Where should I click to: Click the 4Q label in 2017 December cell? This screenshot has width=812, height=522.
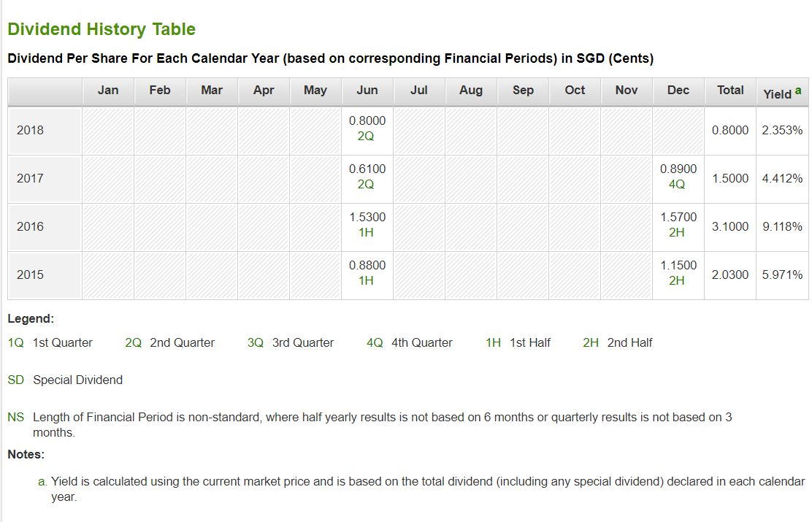coord(677,185)
